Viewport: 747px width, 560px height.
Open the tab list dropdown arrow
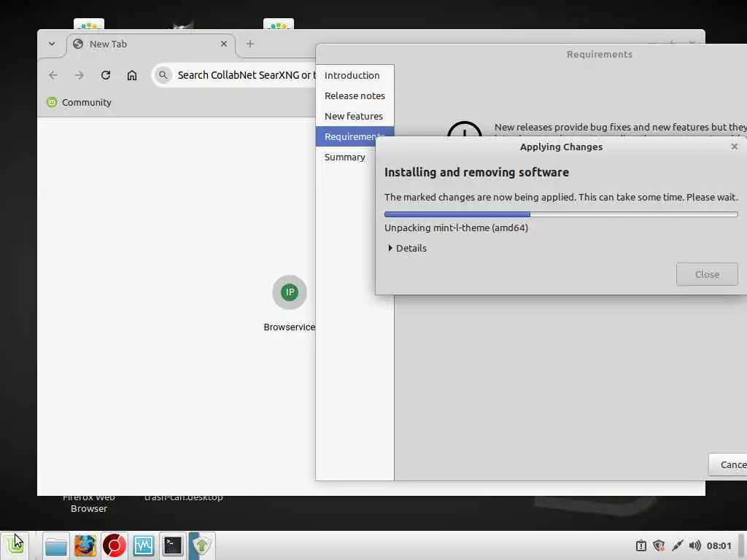pos(52,44)
